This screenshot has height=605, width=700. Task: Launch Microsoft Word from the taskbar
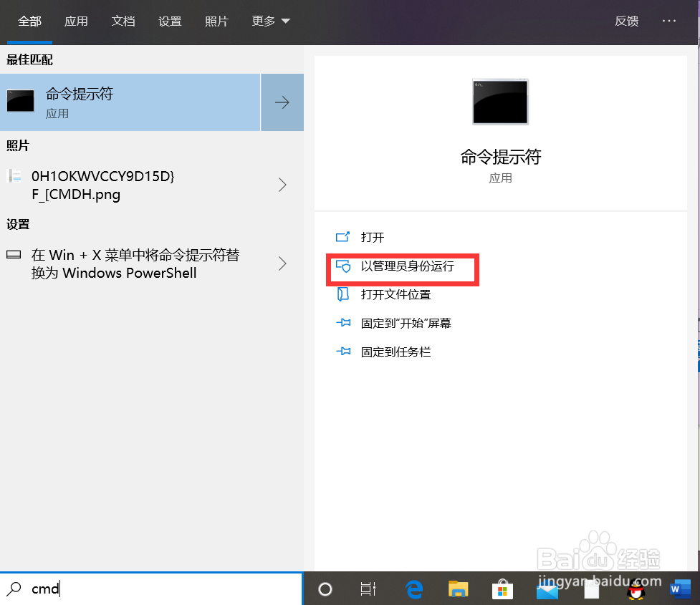click(680, 589)
